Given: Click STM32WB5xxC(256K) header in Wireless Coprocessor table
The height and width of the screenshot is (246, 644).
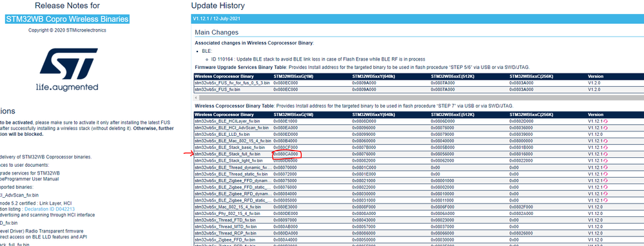Looking at the screenshot, I should click(531, 115).
